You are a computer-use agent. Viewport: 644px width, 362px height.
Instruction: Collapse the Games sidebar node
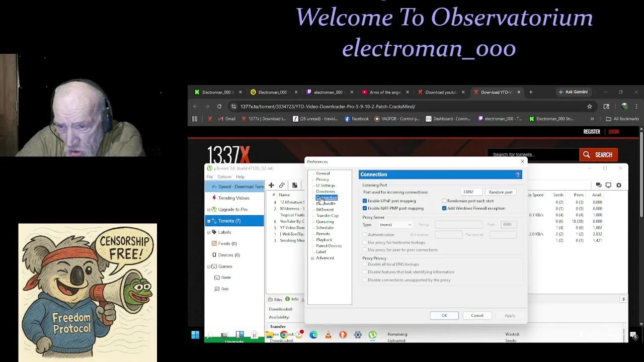[209, 266]
